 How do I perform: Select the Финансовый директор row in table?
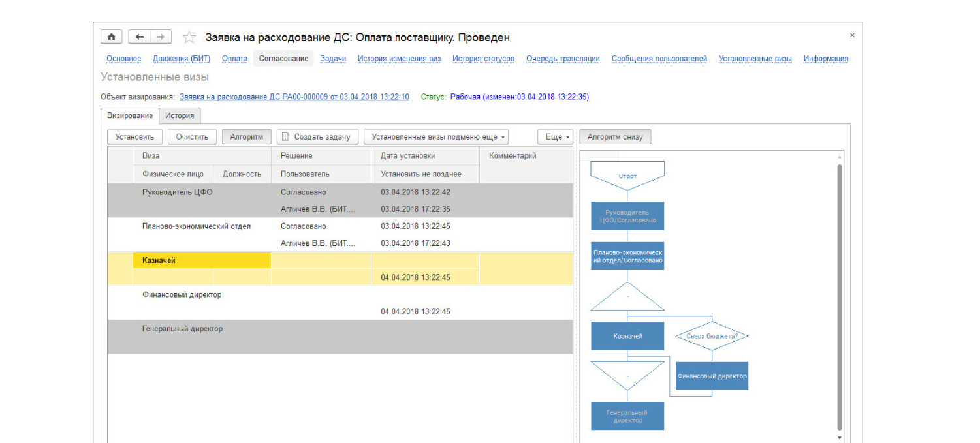(182, 295)
